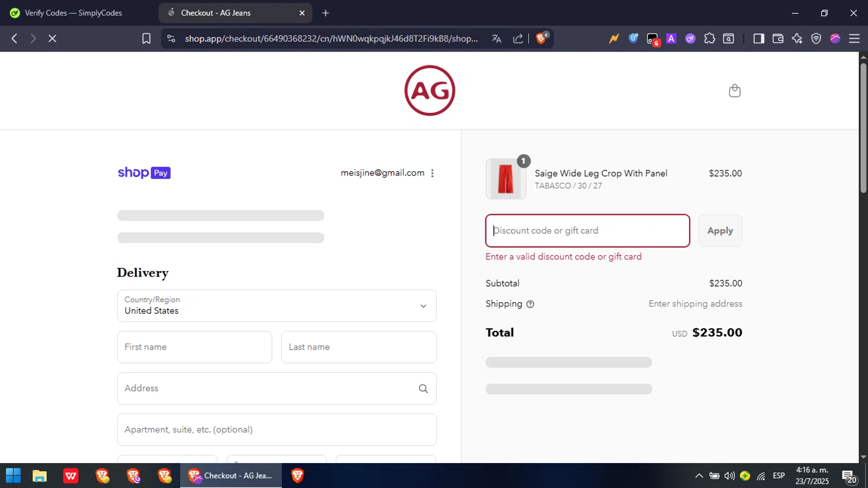Open the browser hamburger main menu
This screenshot has height=488, width=868.
854,38
